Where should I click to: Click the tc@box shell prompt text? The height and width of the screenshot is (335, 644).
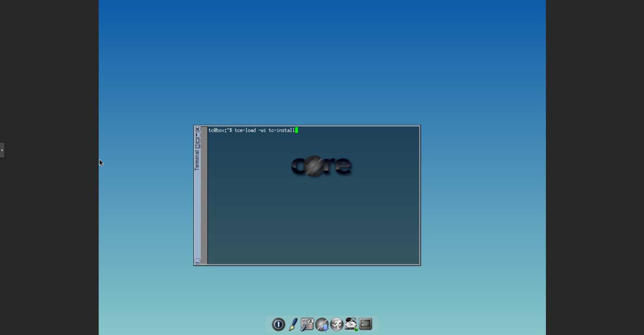[x=220, y=130]
